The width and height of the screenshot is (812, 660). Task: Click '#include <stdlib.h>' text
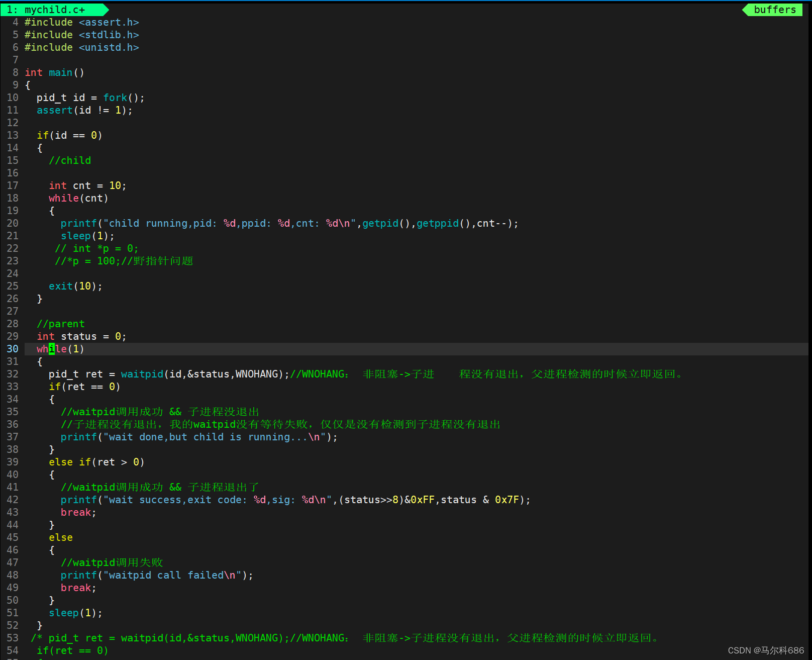(x=82, y=35)
